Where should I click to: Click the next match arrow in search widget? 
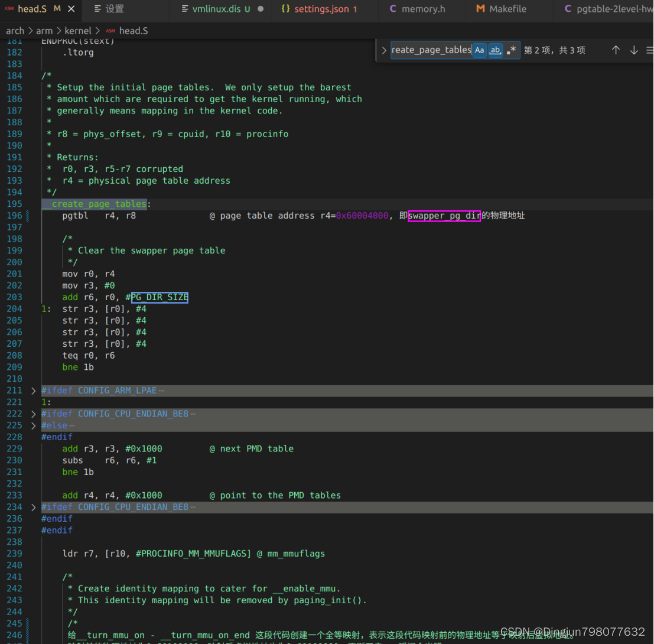coord(633,50)
